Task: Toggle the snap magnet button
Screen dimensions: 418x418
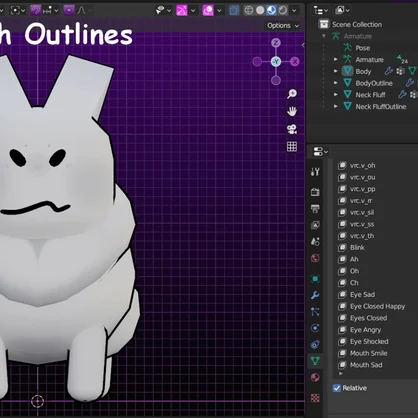Action: pyautogui.click(x=36, y=11)
